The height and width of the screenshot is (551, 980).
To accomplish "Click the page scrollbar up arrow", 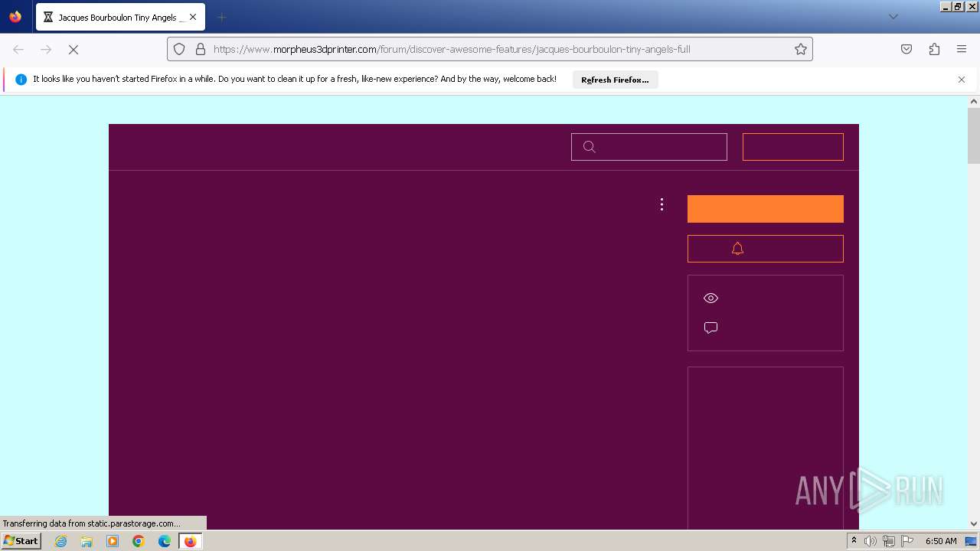I will [974, 101].
